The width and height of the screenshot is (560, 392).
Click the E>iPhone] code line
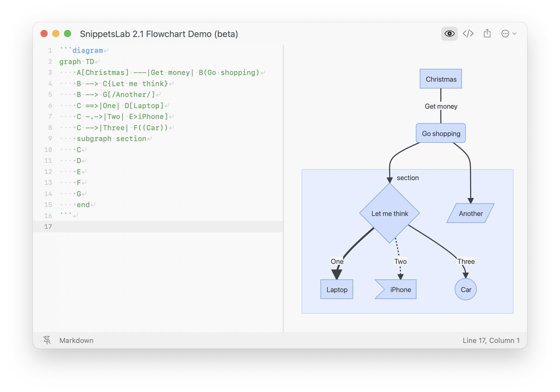pos(122,117)
